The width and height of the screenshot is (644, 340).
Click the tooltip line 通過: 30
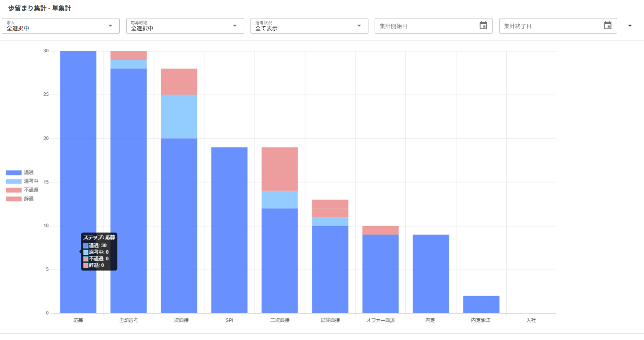click(x=95, y=245)
